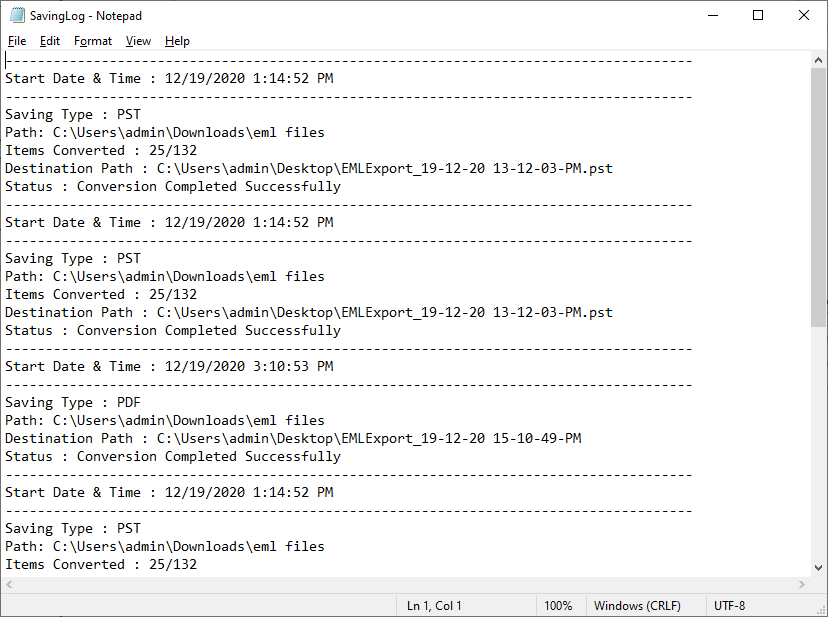Open the File menu
828x617 pixels.
17,41
